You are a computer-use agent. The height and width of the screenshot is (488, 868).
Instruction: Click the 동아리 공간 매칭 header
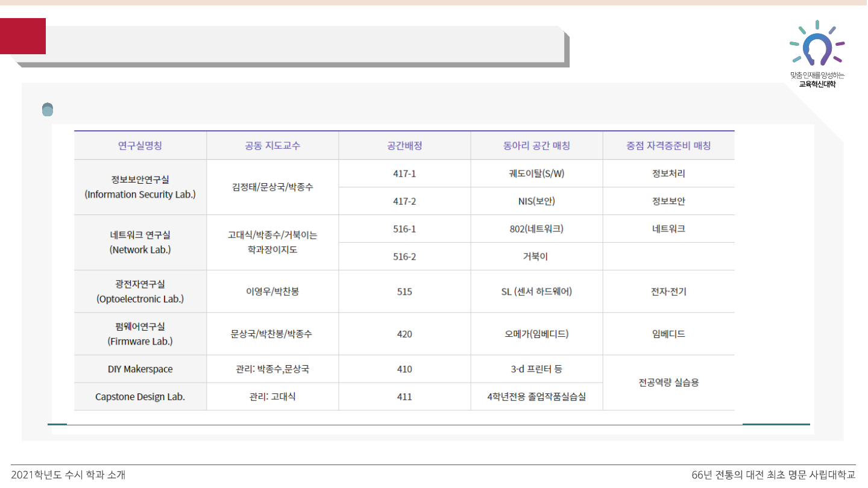536,146
